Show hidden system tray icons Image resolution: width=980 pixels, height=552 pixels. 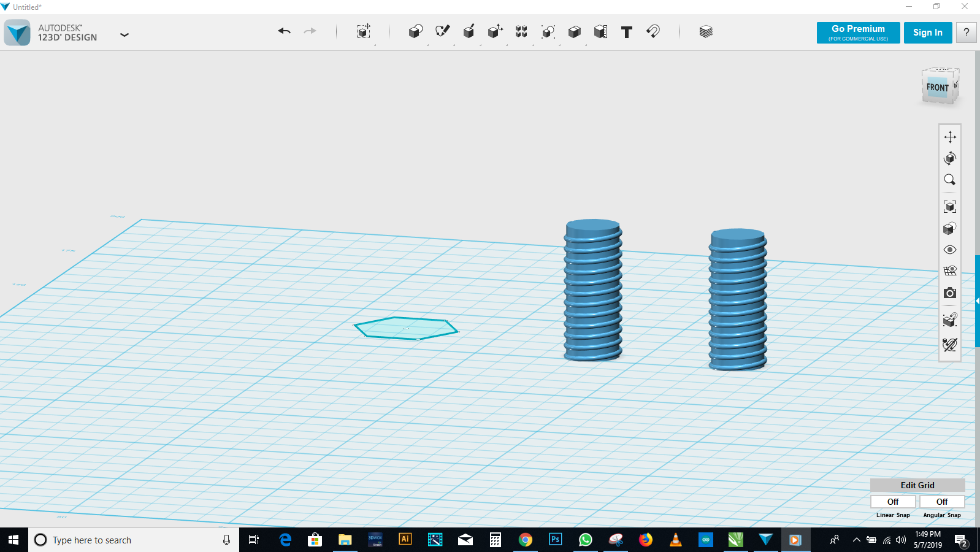pos(856,540)
